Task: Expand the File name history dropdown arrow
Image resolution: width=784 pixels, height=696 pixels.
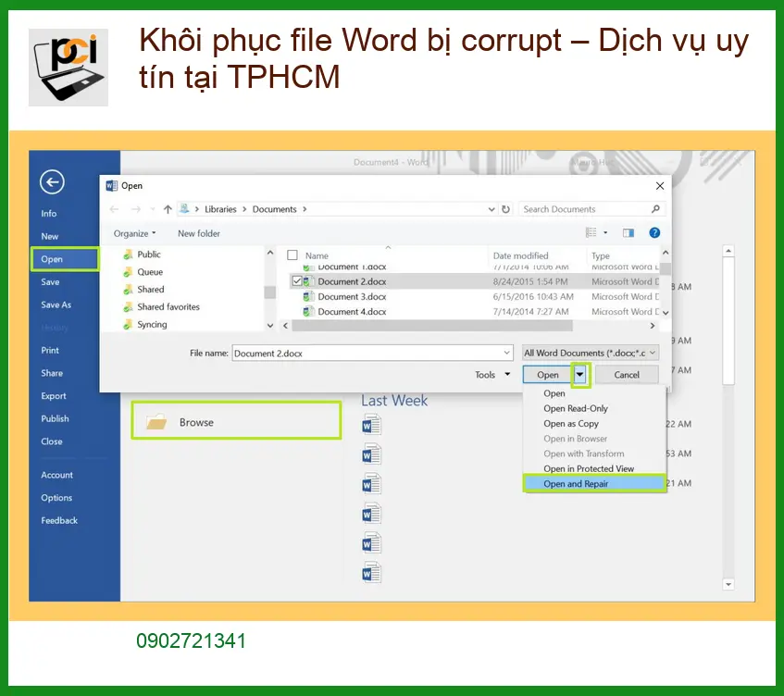Action: click(506, 353)
